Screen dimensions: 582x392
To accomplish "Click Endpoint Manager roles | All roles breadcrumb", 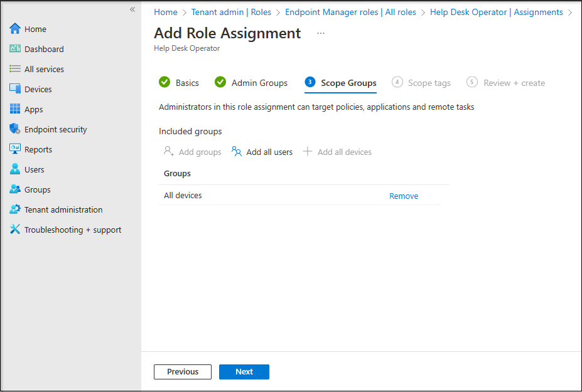I will click(x=350, y=13).
